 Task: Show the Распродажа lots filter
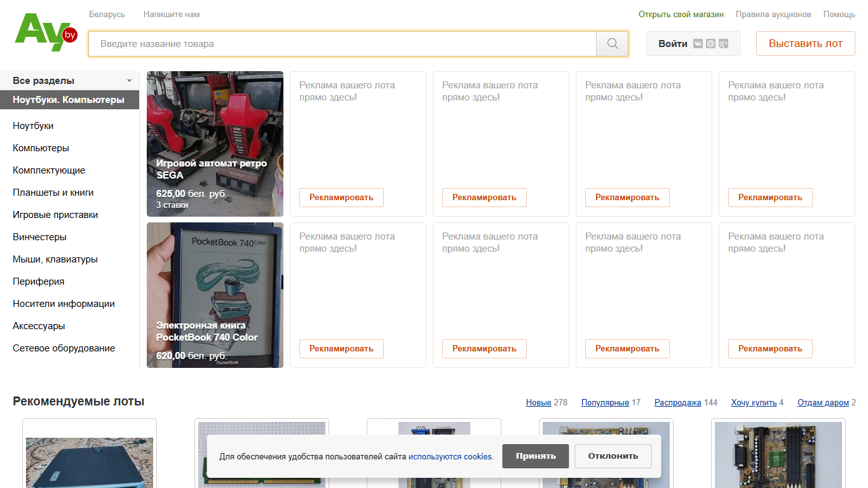(678, 403)
